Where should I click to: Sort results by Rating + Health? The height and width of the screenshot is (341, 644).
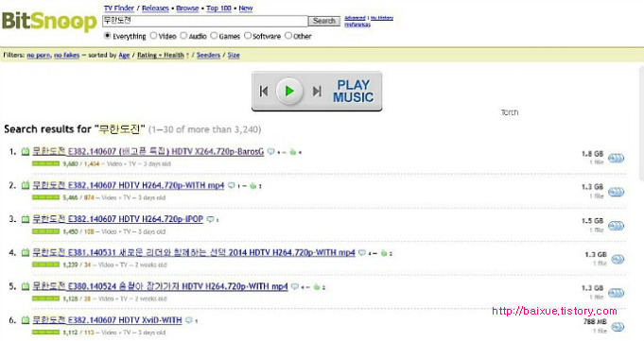tap(161, 55)
